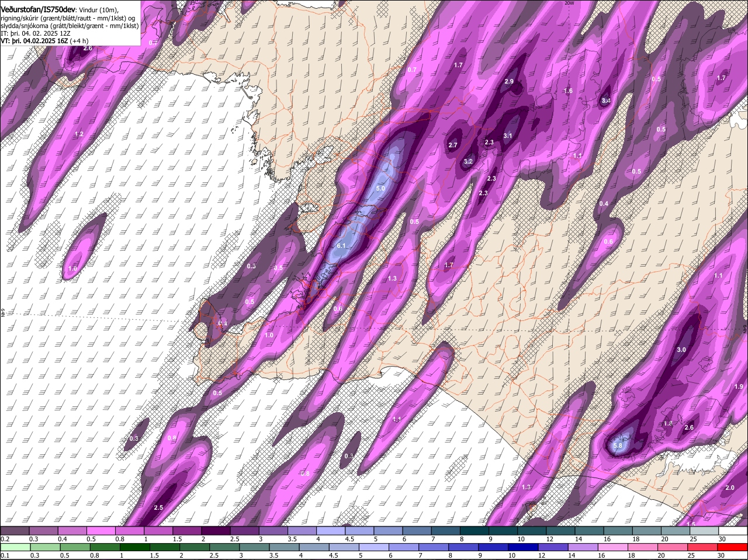
Task: Click the IT: þri. 04. 02. 2025 12Z line
Action: click(36, 33)
